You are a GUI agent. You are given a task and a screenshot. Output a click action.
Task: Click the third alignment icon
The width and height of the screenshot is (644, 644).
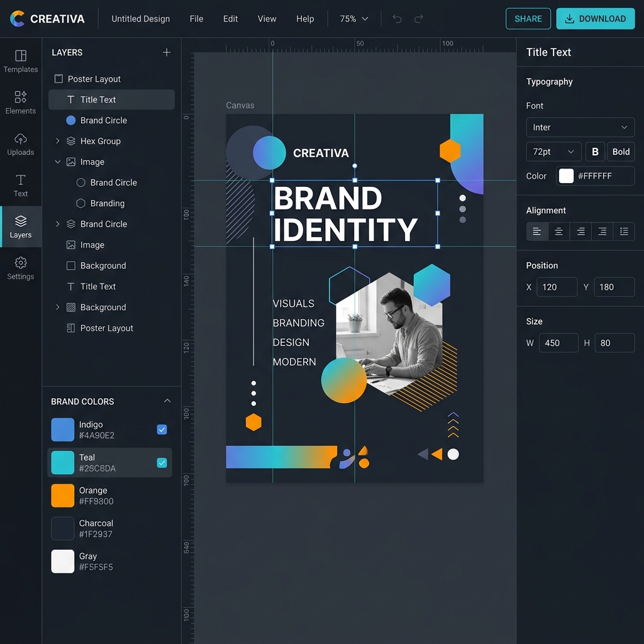click(x=580, y=231)
